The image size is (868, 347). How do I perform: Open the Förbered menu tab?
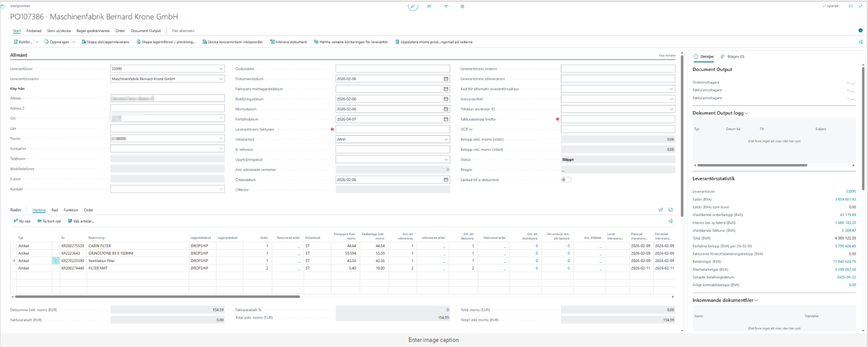coord(34,31)
